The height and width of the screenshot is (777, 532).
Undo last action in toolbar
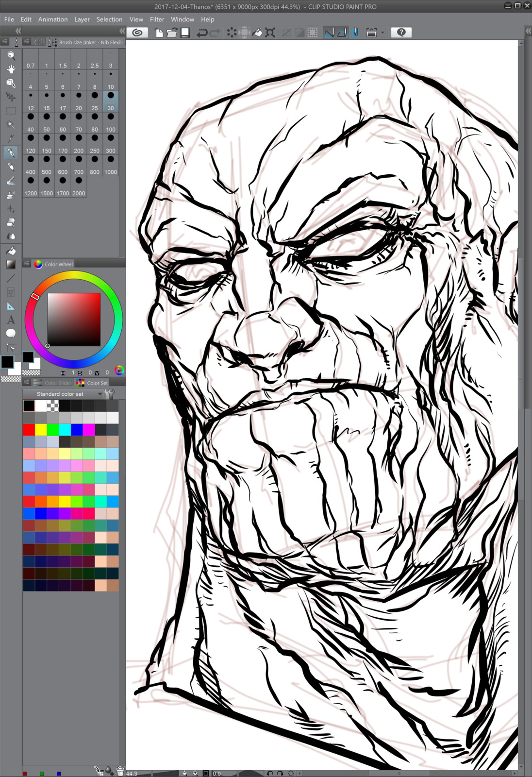pos(202,33)
